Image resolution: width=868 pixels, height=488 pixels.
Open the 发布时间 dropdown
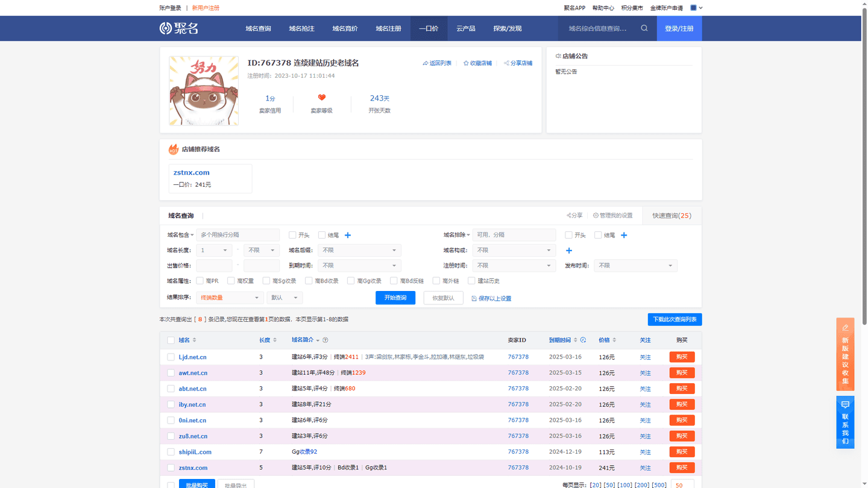(635, 266)
